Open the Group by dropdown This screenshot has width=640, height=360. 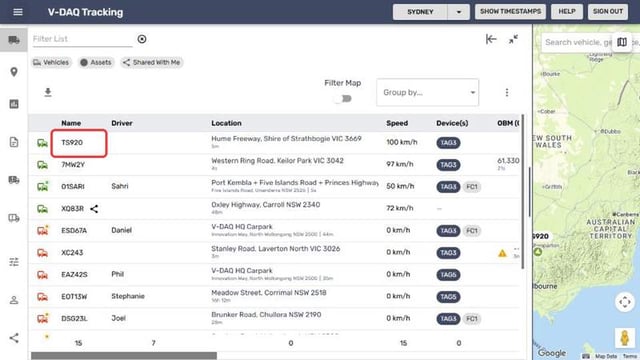pos(427,93)
